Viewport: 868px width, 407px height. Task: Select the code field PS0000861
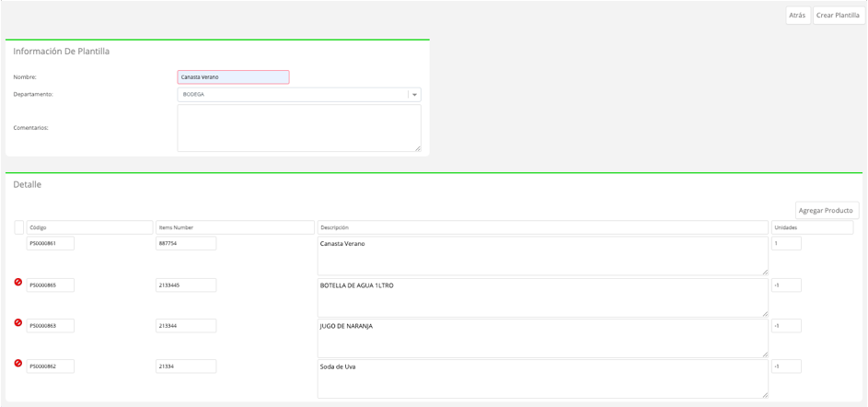[51, 244]
